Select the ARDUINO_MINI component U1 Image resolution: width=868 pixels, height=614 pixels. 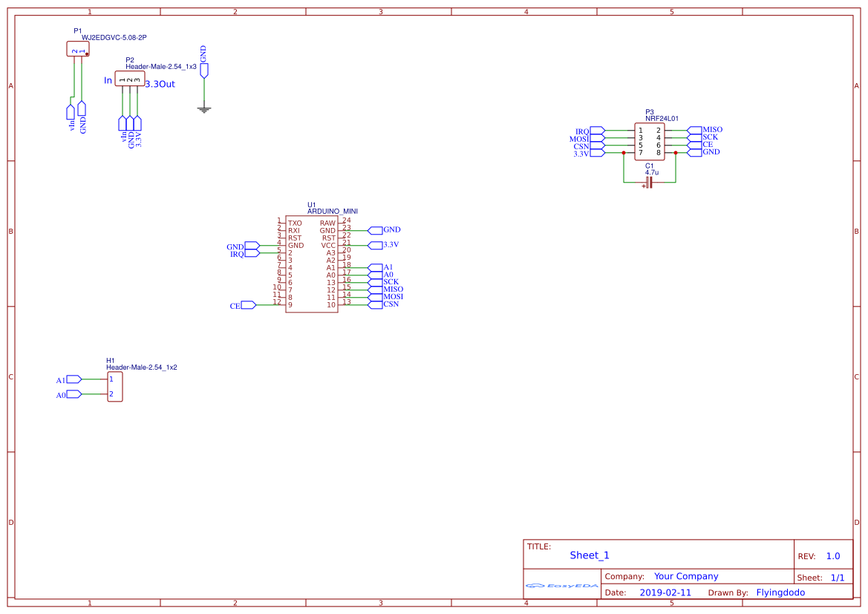pyautogui.click(x=312, y=264)
